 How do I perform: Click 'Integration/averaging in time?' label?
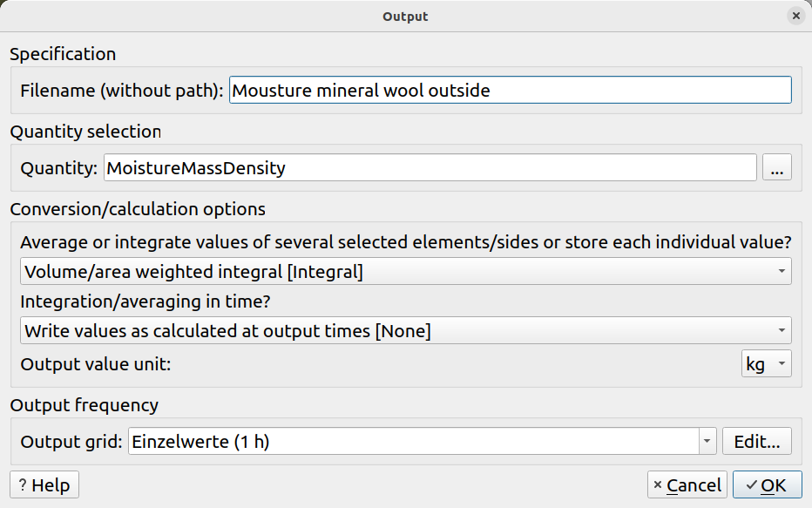(x=145, y=301)
